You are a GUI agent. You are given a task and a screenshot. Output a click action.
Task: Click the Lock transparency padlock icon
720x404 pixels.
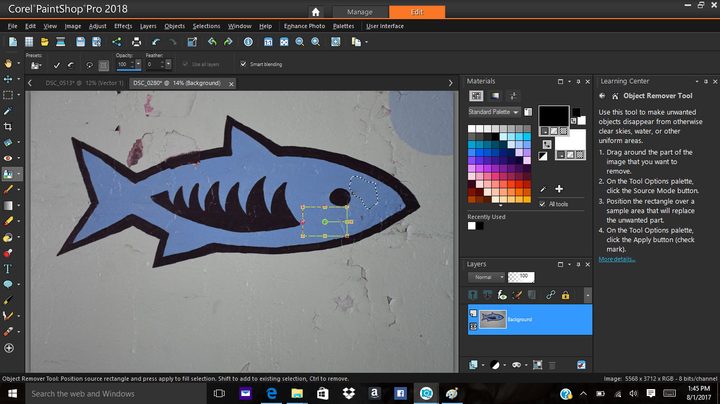565,295
